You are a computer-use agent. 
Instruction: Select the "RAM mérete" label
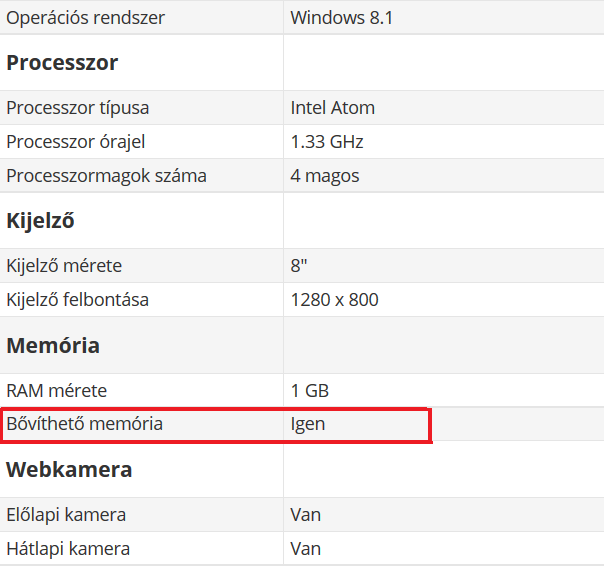click(x=57, y=390)
